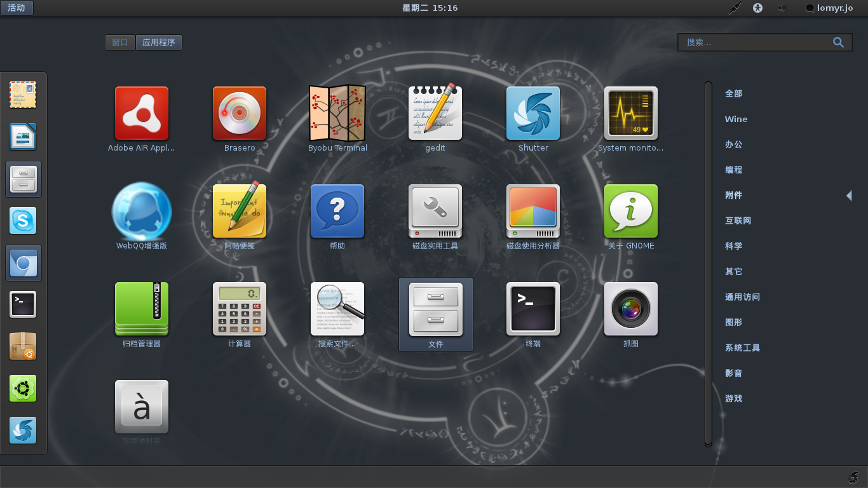The width and height of the screenshot is (868, 488).
Task: Open Software Center package icon in dock
Action: coord(23,346)
